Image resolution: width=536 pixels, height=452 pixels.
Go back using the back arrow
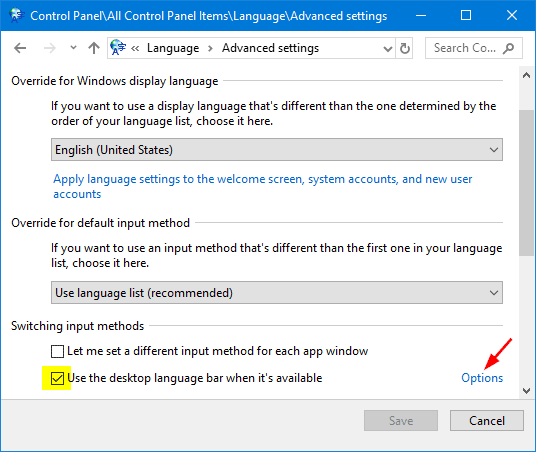pos(20,48)
